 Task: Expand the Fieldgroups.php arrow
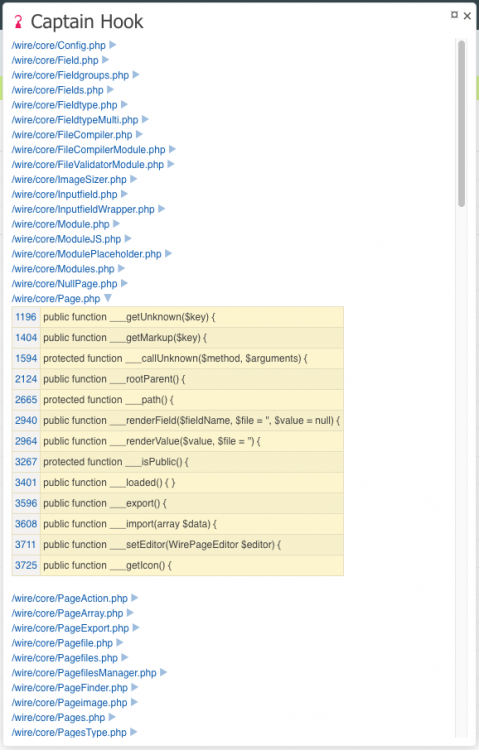pos(136,75)
